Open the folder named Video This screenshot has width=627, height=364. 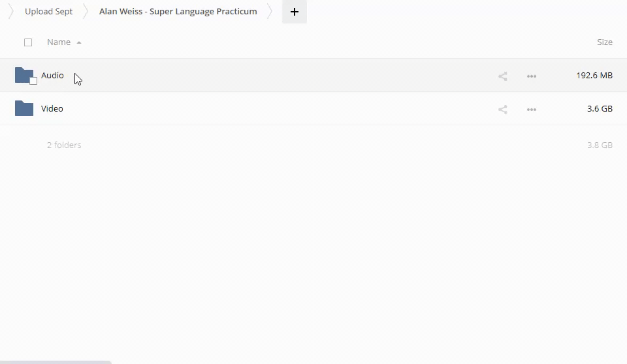(x=52, y=109)
